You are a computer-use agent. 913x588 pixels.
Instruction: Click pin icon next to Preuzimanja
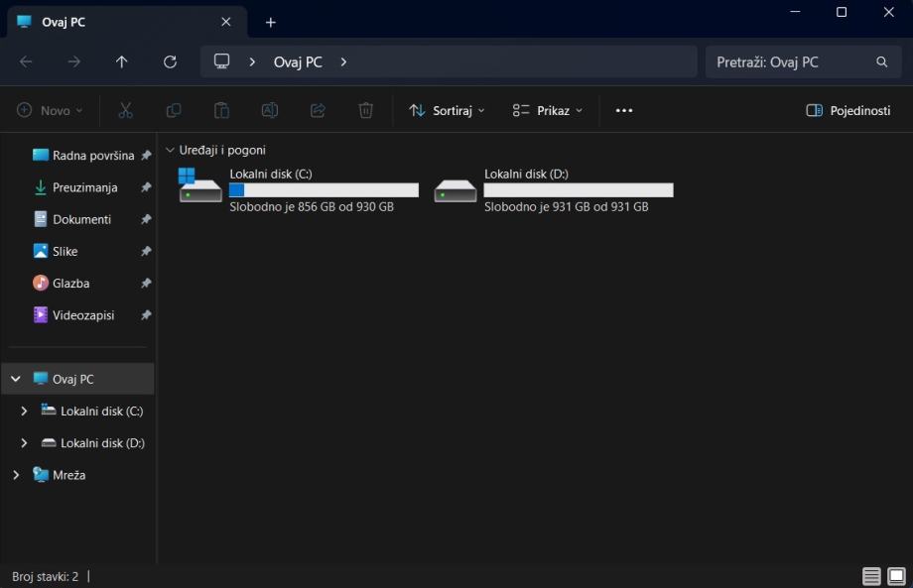coord(146,187)
